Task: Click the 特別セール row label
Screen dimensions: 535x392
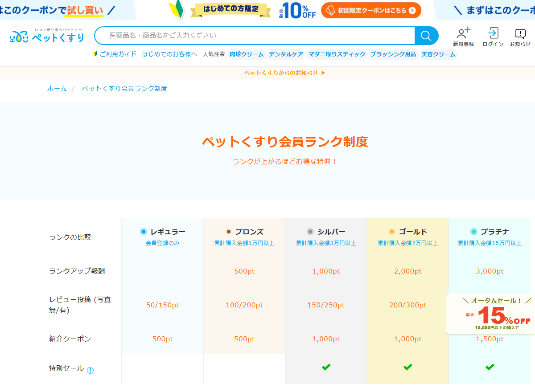Action: [x=66, y=368]
